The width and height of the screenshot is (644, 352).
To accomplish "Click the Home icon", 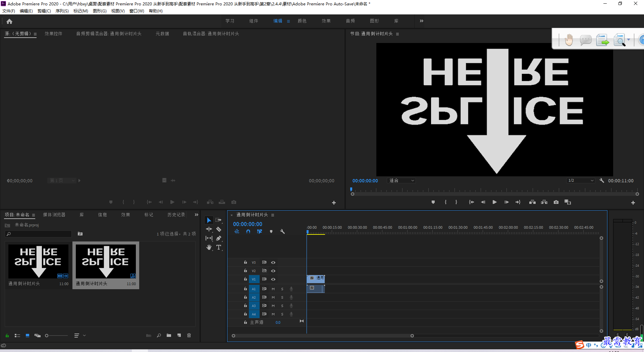I will tap(9, 21).
